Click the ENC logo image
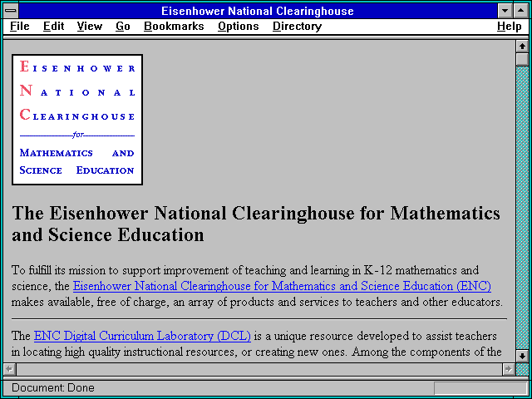Screen dimensions: 532x399 77,120
